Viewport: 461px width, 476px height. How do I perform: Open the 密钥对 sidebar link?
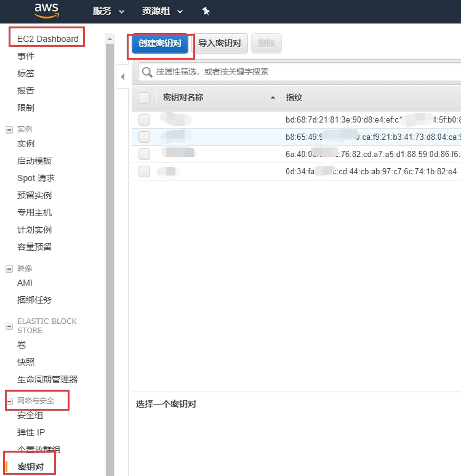(x=30, y=467)
